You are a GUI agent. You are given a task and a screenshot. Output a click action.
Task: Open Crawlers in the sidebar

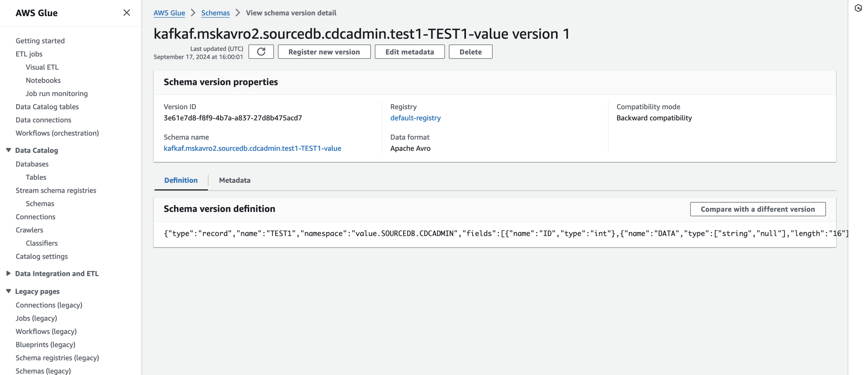tap(29, 230)
